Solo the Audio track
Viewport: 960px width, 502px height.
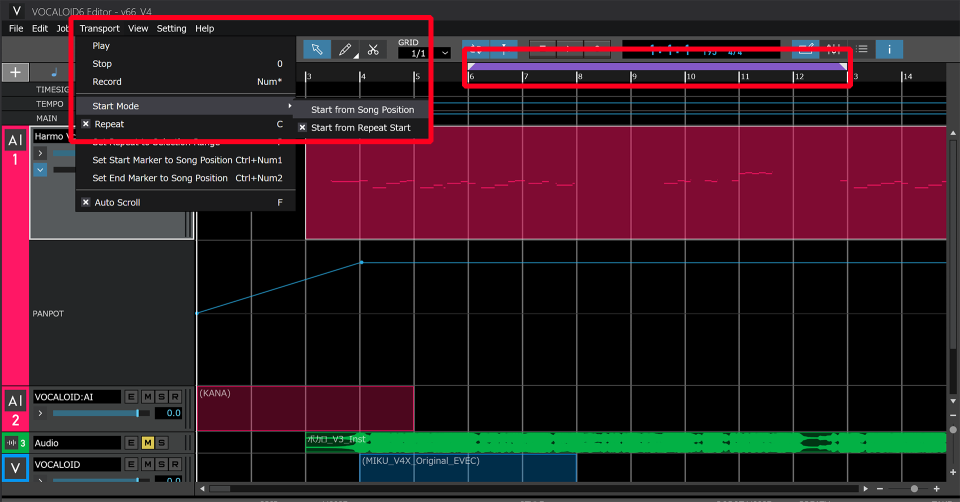[x=161, y=443]
